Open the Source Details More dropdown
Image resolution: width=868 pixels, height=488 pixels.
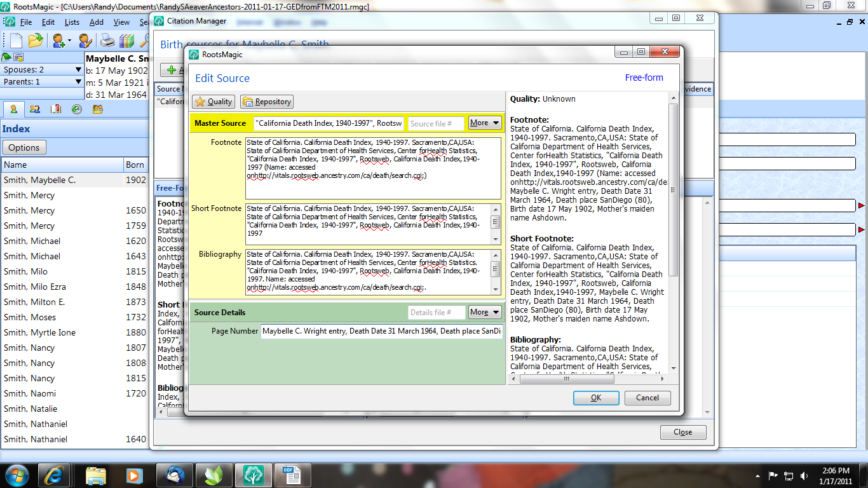[485, 312]
